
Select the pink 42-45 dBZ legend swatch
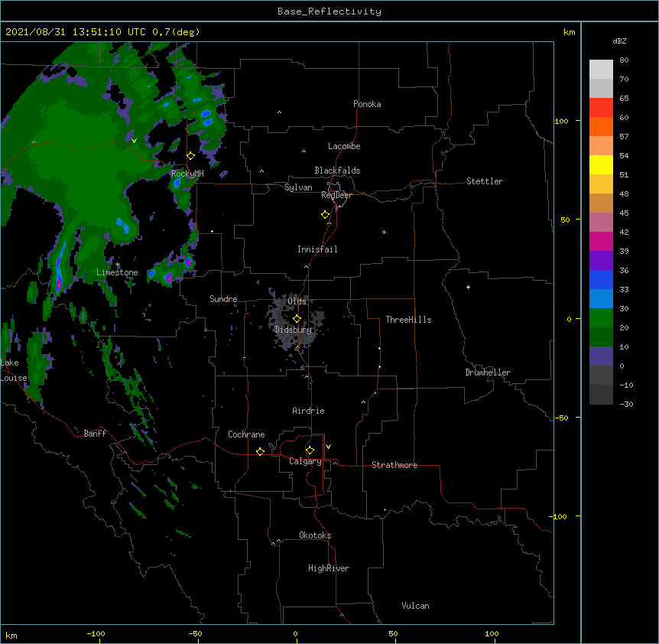601,223
